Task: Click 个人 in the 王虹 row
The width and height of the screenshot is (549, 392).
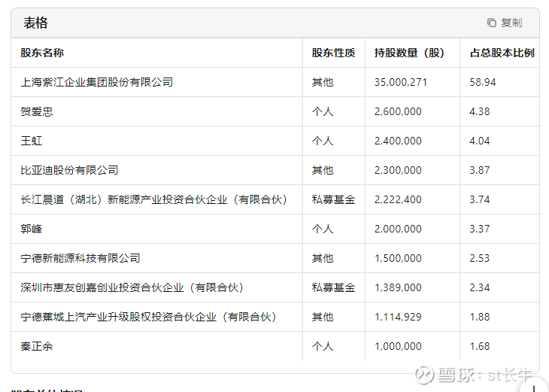Action: (323, 141)
